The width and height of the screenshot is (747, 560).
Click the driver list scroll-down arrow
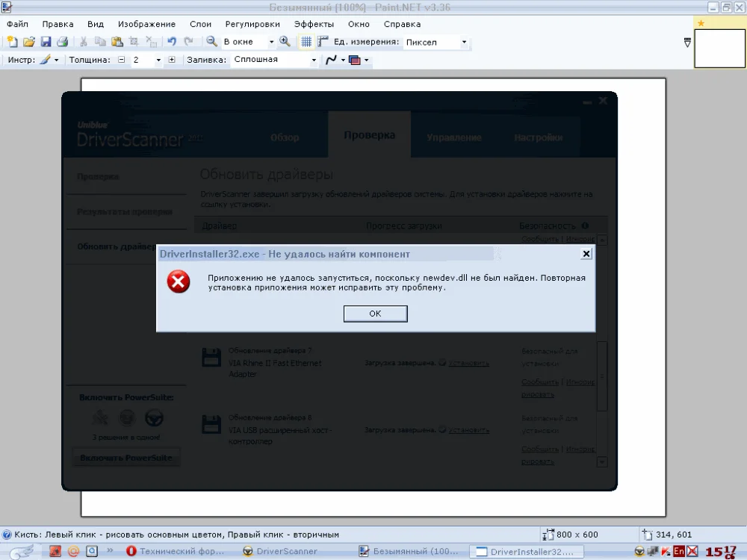(602, 461)
